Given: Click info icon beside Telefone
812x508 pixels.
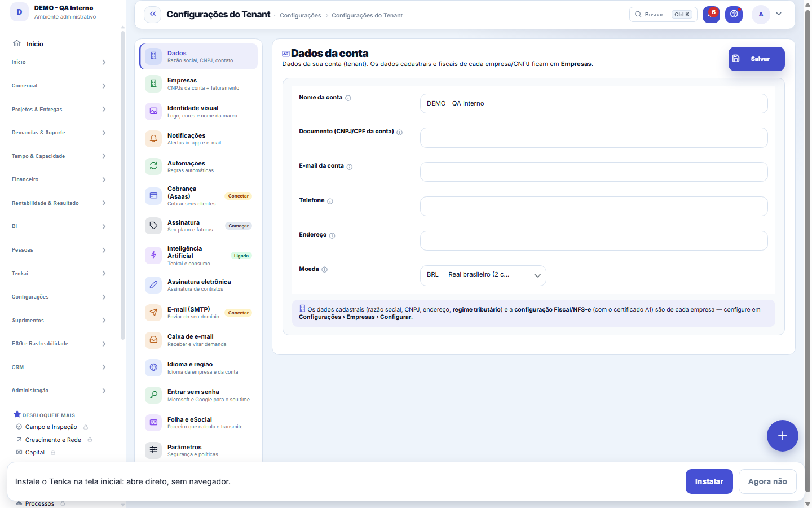Looking at the screenshot, I should tap(330, 202).
